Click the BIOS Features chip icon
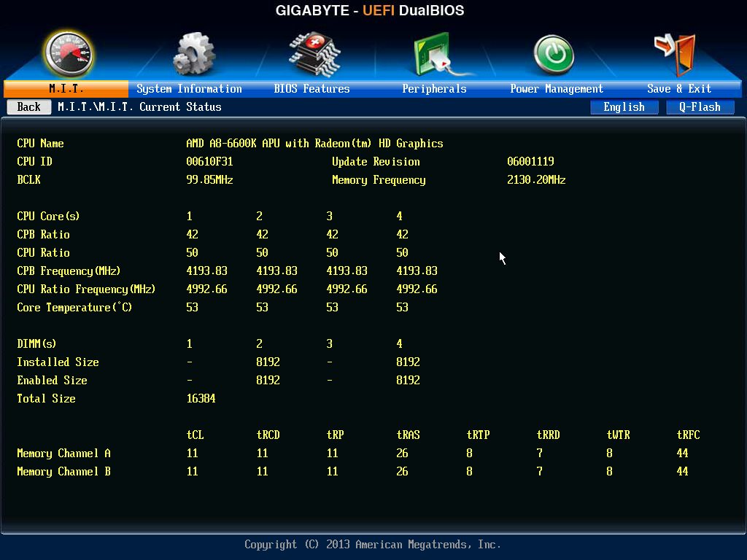747x560 pixels. (314, 54)
